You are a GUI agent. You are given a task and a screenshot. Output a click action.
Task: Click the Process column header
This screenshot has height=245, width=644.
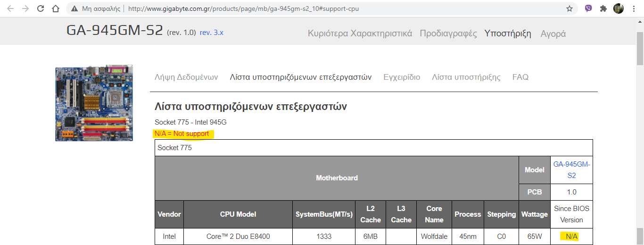click(468, 214)
